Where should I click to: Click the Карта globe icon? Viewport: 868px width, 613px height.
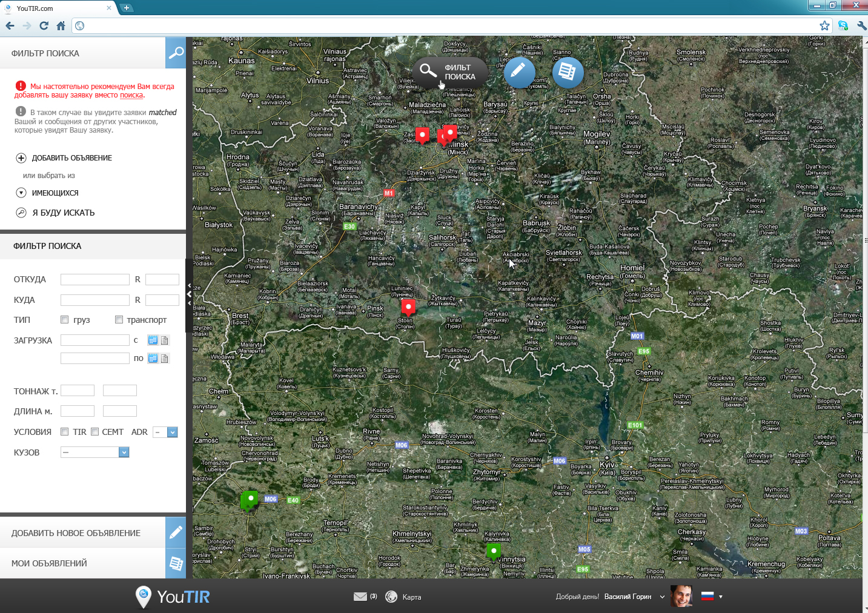pos(391,597)
